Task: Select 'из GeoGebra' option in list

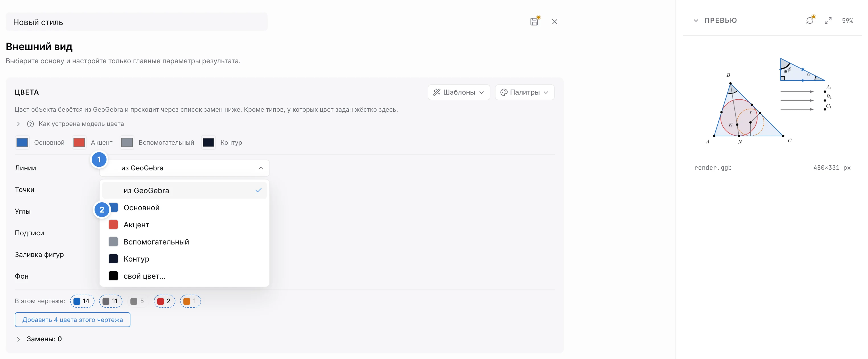Action: tap(184, 190)
